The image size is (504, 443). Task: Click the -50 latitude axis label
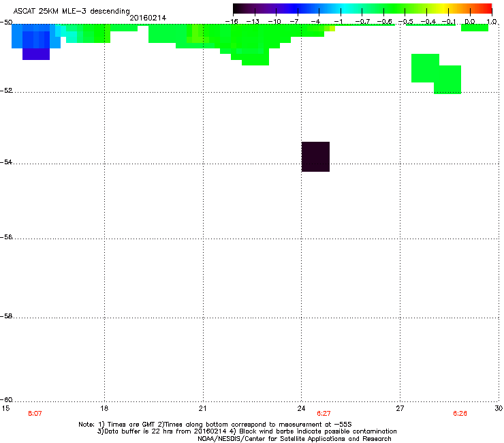point(6,22)
